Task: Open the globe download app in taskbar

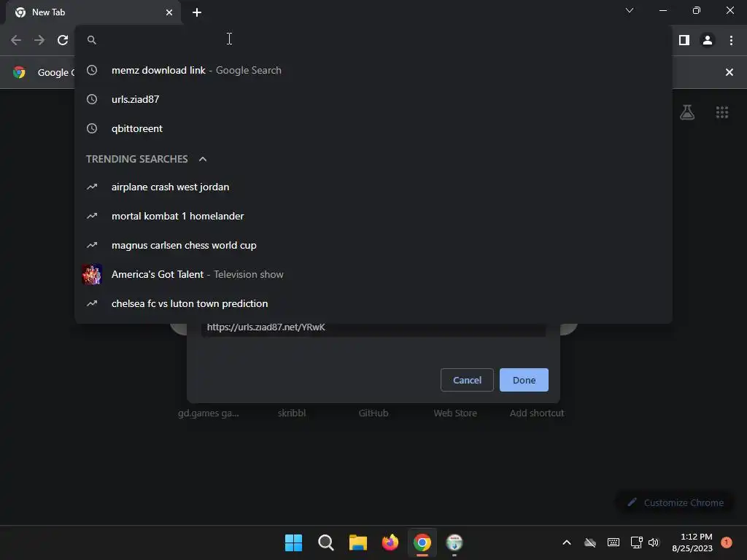Action: tap(454, 542)
